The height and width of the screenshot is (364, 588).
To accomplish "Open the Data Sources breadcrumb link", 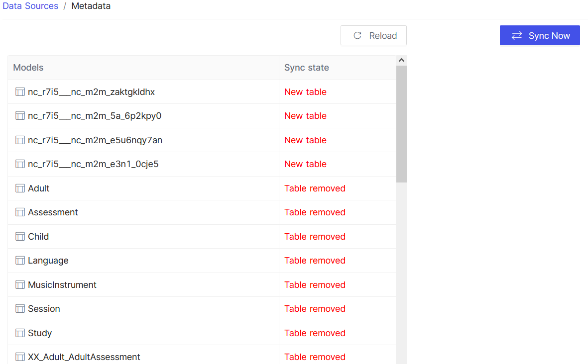I will pyautogui.click(x=30, y=6).
